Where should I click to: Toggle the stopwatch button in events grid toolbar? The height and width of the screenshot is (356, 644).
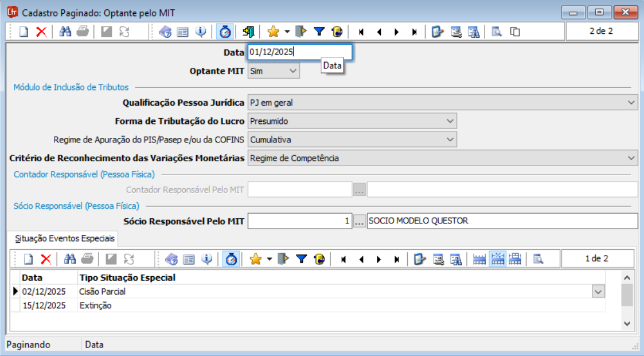[231, 260]
